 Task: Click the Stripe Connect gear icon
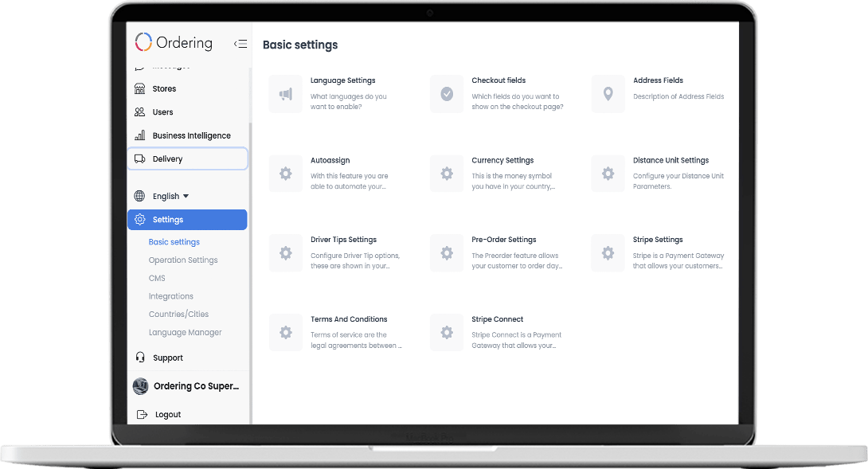(x=447, y=332)
